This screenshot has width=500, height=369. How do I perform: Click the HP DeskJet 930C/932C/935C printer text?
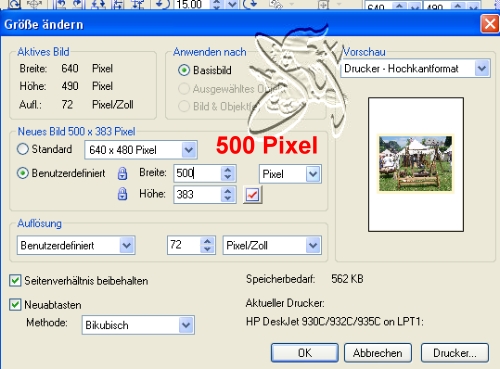(335, 322)
